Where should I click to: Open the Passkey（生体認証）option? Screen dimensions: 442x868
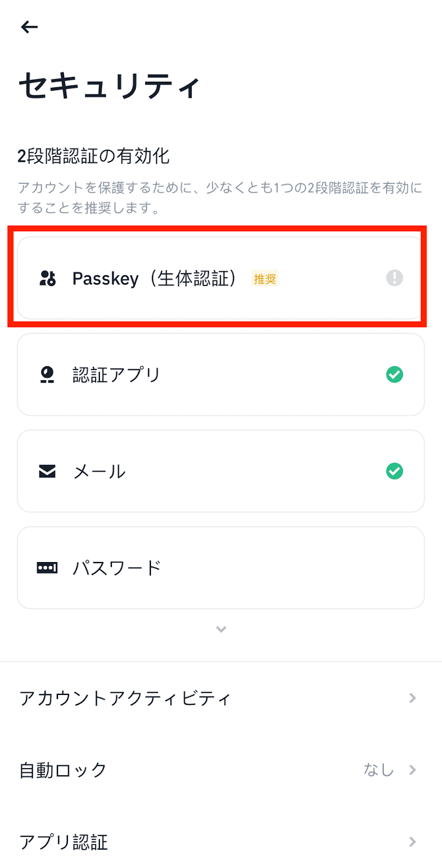[x=221, y=278]
